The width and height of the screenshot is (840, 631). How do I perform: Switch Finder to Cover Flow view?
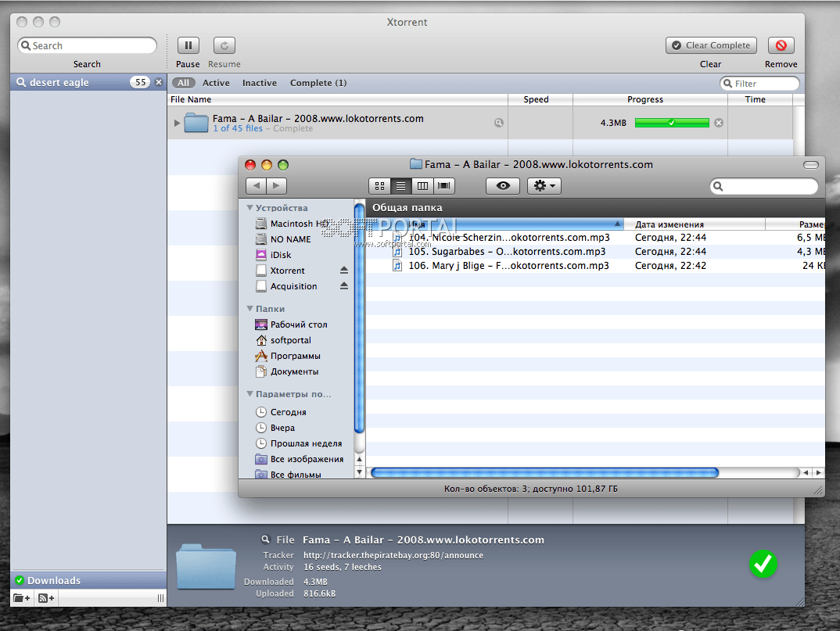(443, 186)
